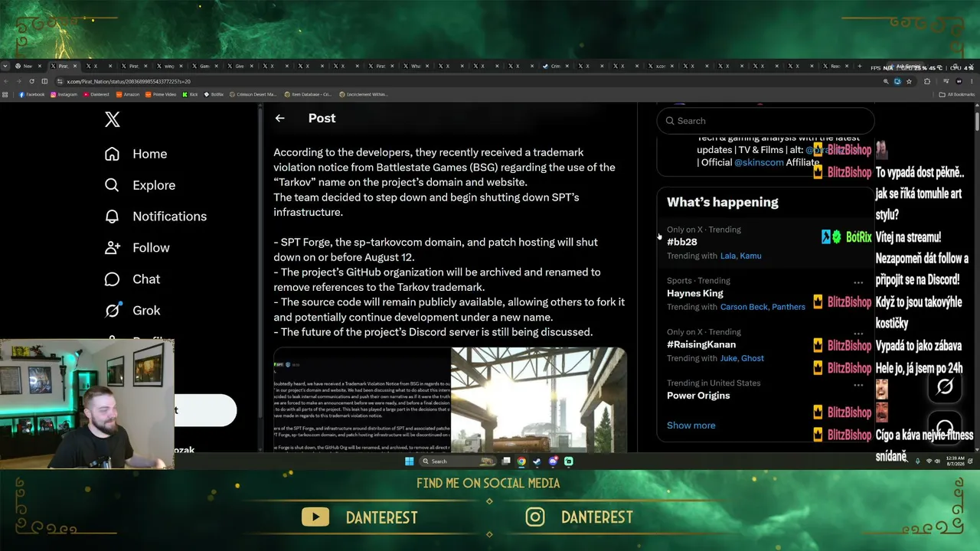The image size is (980, 551).
Task: Switch to the Game browser tab
Action: point(204,67)
